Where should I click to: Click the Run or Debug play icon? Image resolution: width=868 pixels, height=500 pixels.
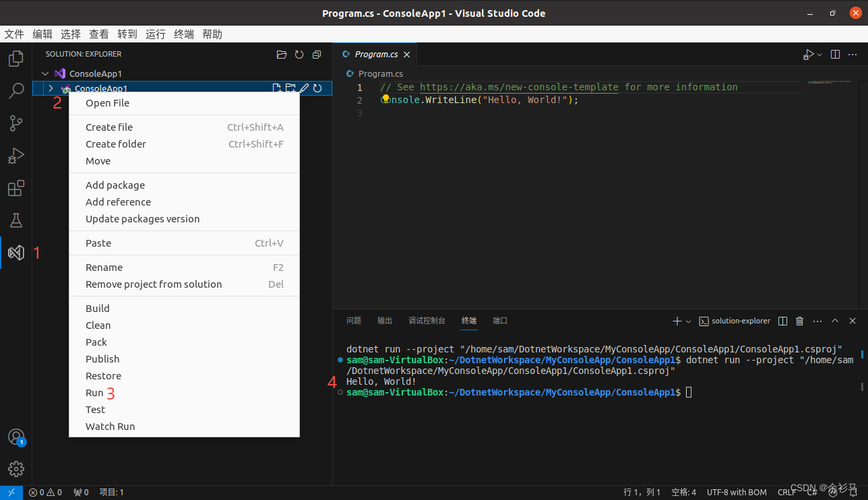(x=809, y=55)
